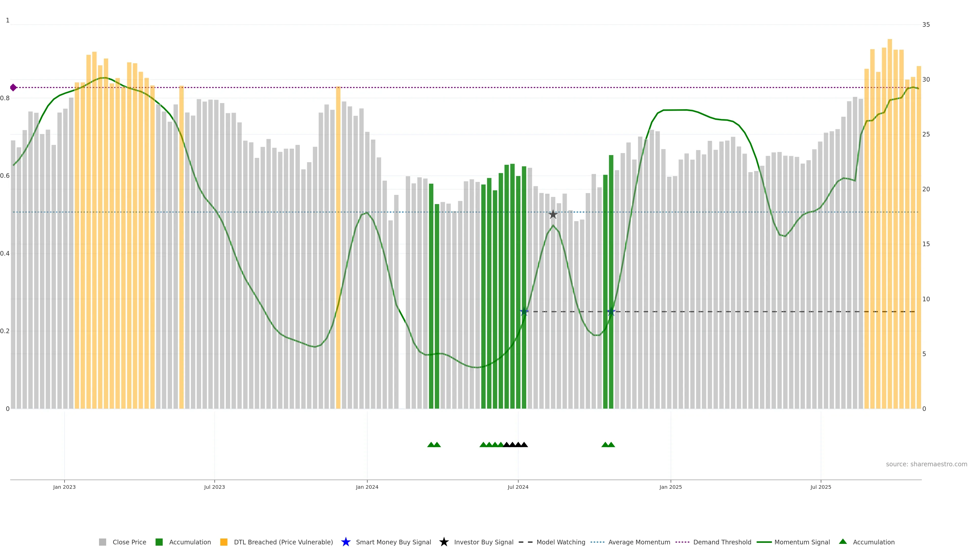Click the green Accumulation square legend swatch

159,542
